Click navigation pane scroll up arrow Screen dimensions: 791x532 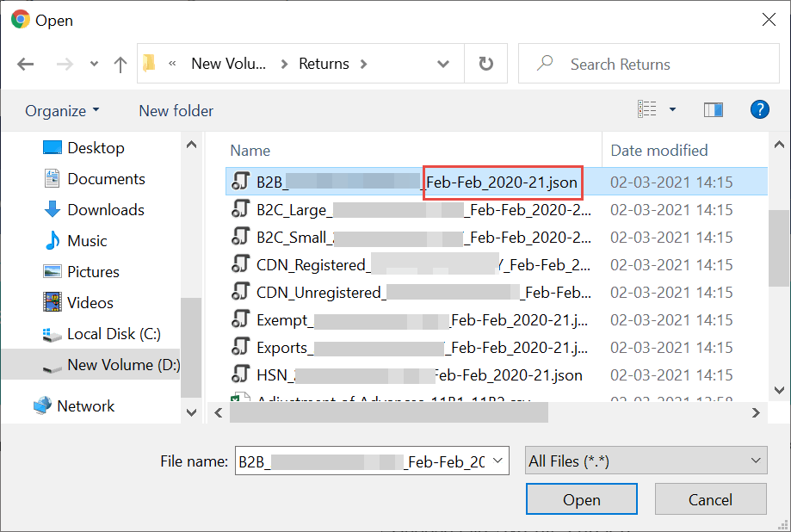click(x=191, y=145)
